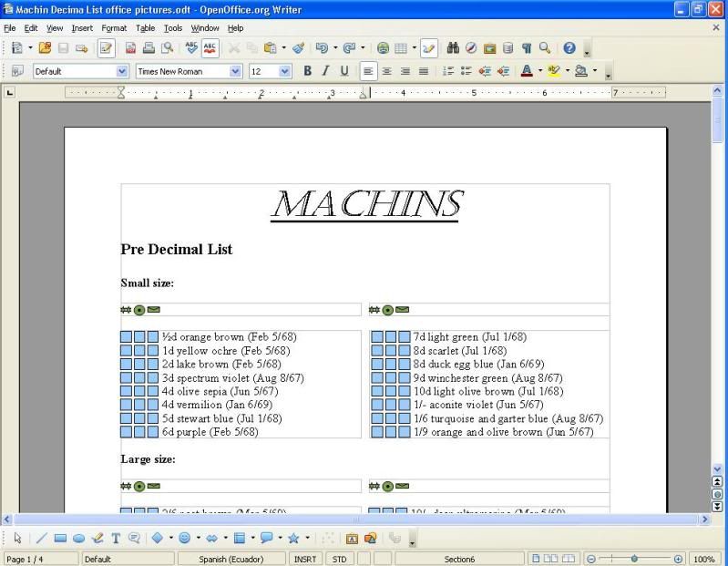
Task: Expand the paragraph style dropdown
Action: coord(122,71)
